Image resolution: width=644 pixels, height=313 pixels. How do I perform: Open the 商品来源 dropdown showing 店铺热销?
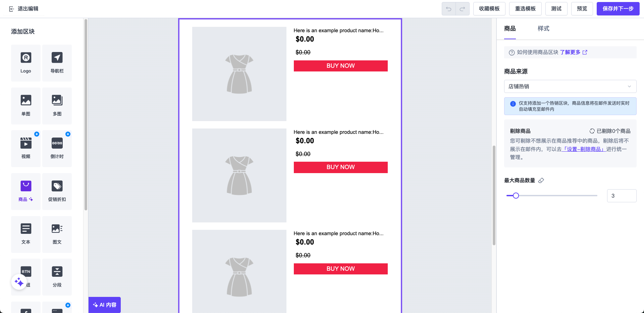click(x=570, y=86)
